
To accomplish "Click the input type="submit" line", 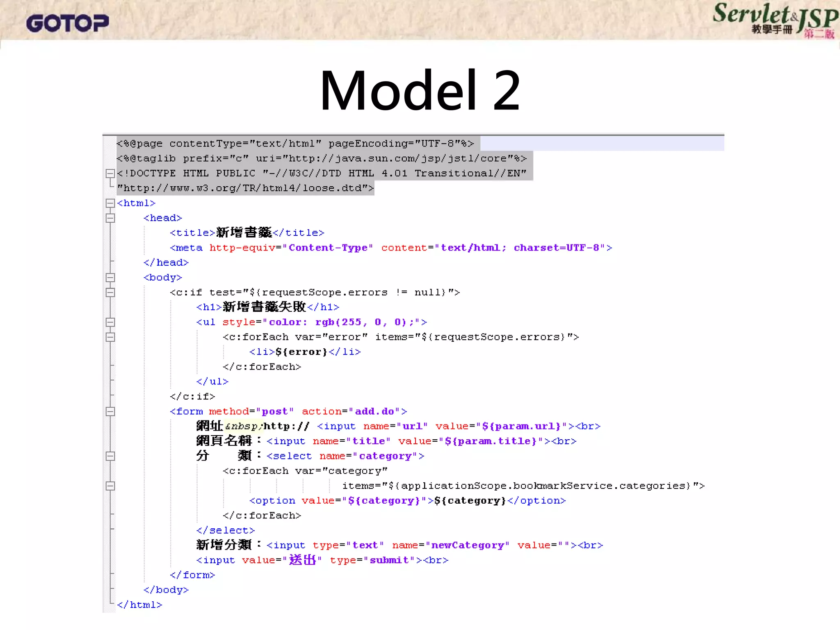I will (x=322, y=560).
